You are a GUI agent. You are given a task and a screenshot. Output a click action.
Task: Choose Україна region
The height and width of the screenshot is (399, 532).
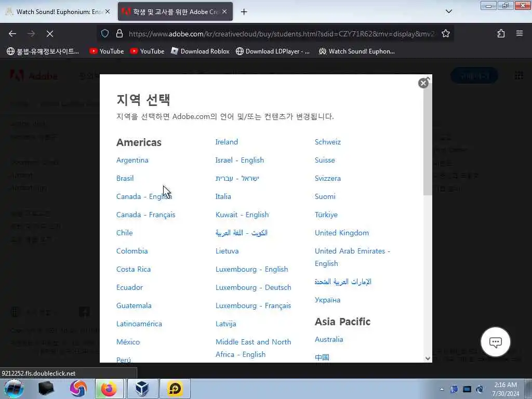pyautogui.click(x=327, y=300)
